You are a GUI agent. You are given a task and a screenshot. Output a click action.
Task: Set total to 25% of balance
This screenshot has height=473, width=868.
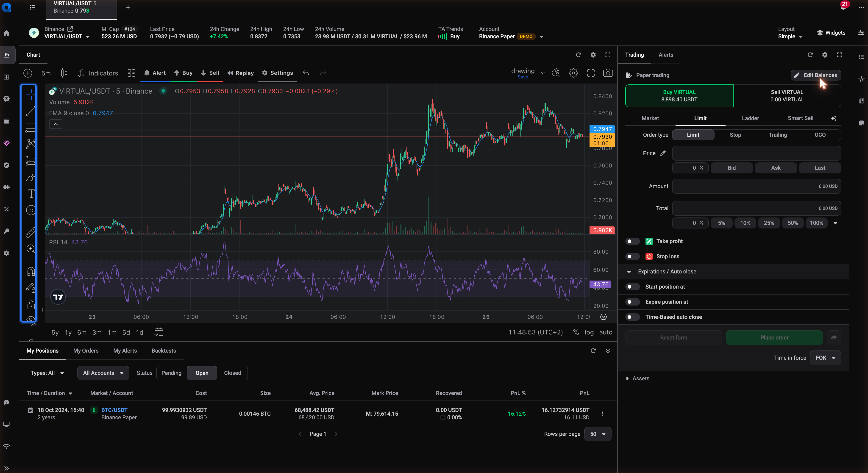tap(769, 223)
